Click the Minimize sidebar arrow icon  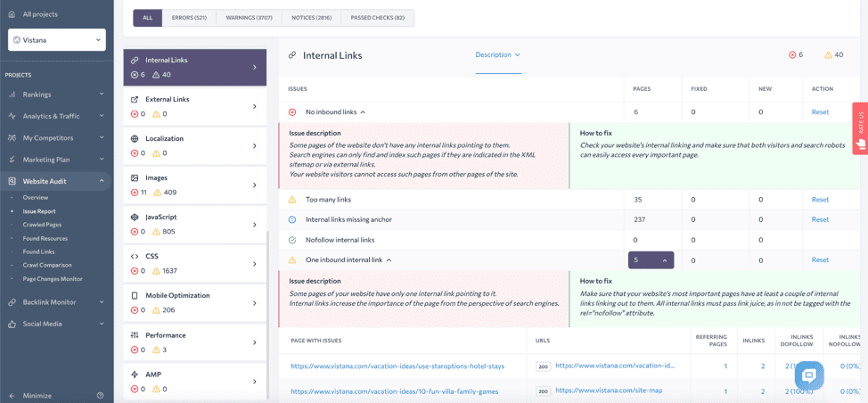(x=12, y=396)
